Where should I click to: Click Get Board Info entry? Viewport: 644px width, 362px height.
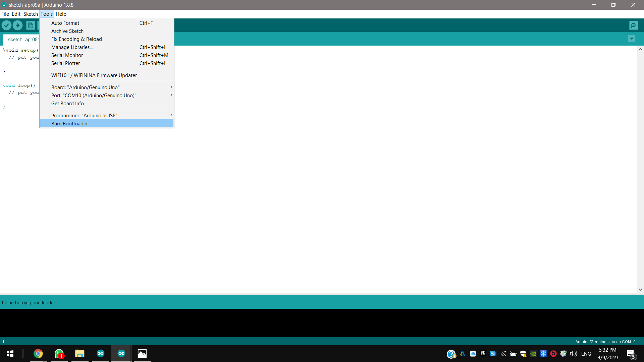pyautogui.click(x=67, y=103)
